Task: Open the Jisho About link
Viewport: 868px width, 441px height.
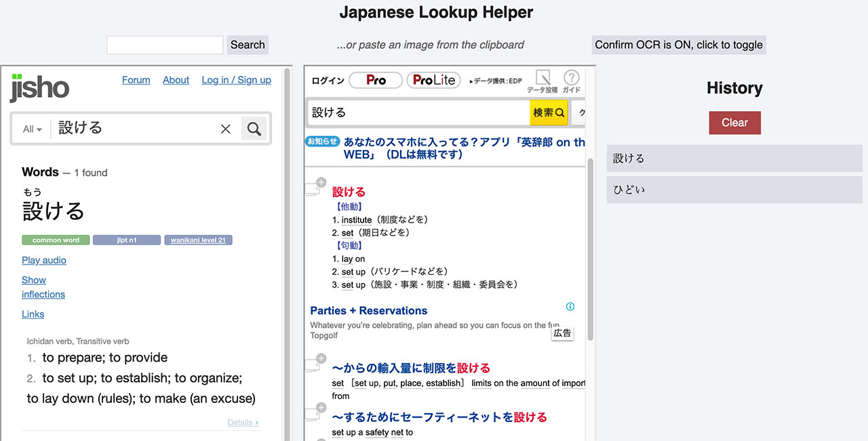Action: point(176,80)
